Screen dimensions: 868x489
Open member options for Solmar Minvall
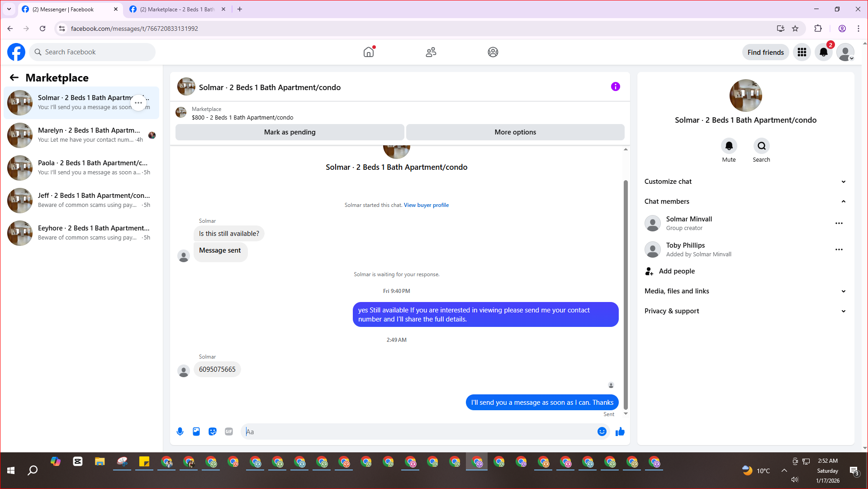[x=839, y=223]
